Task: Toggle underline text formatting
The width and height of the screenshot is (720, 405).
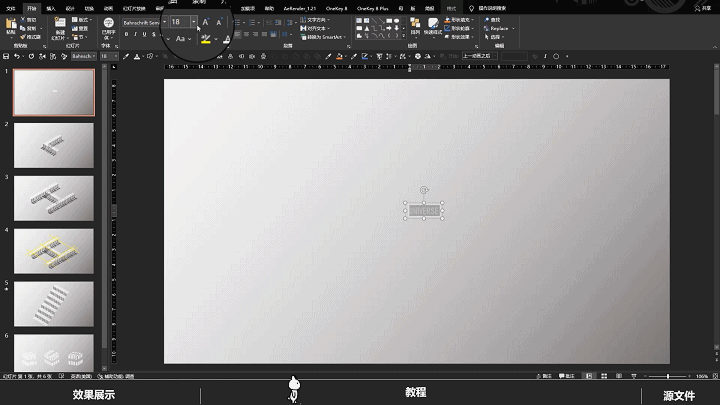Action: click(145, 33)
